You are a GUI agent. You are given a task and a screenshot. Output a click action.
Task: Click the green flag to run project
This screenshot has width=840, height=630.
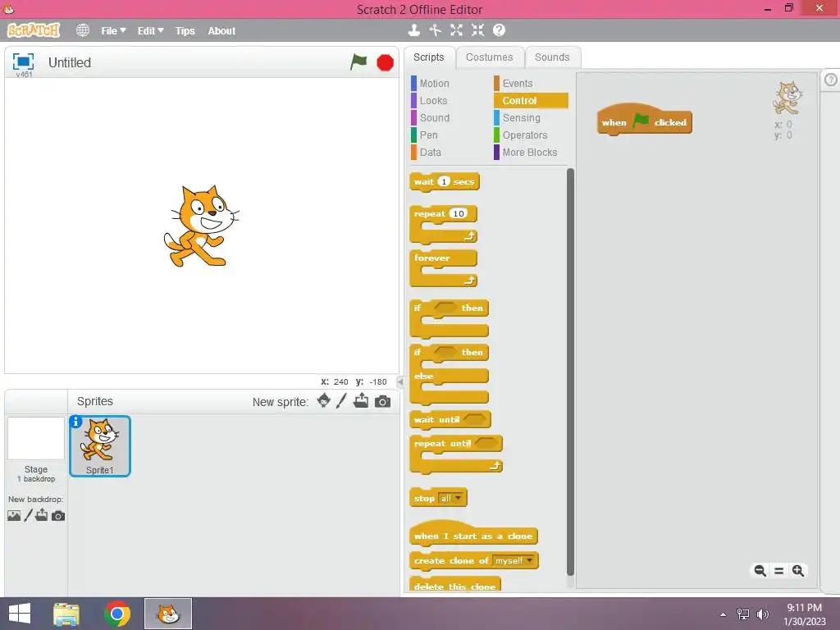point(358,62)
